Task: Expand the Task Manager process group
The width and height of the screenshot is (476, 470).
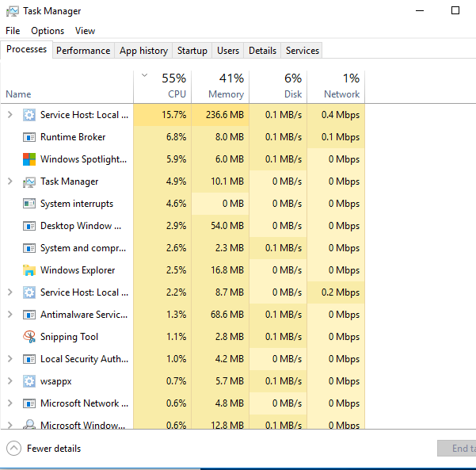Action: [x=10, y=181]
